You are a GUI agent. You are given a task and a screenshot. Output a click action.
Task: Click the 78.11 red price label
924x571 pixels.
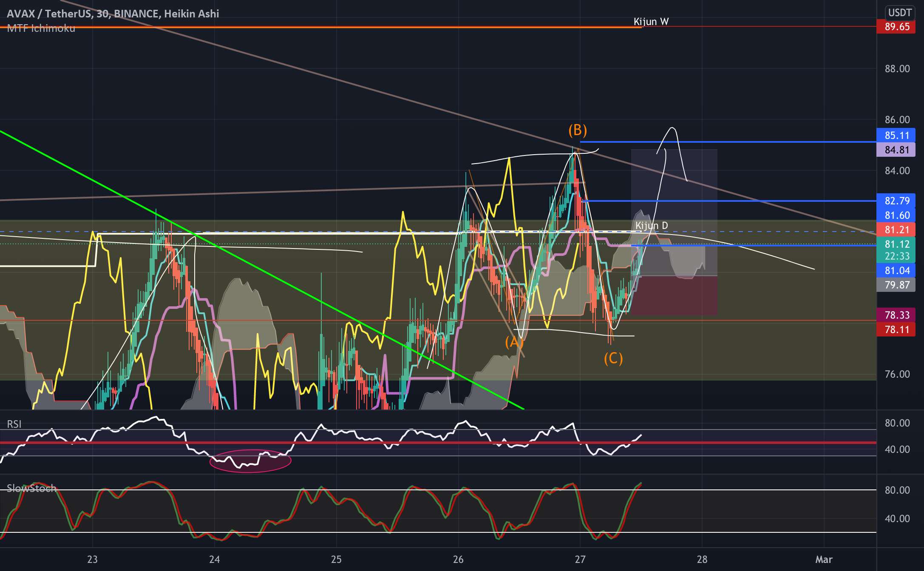tap(896, 330)
